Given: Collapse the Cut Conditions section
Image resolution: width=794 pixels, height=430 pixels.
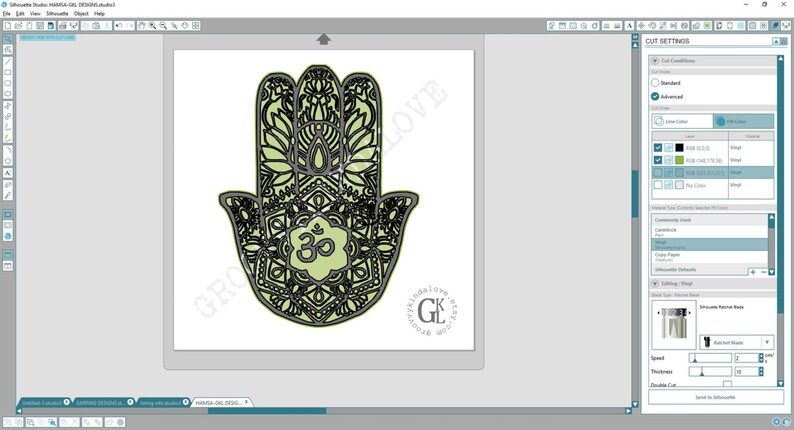Looking at the screenshot, I should pos(655,60).
